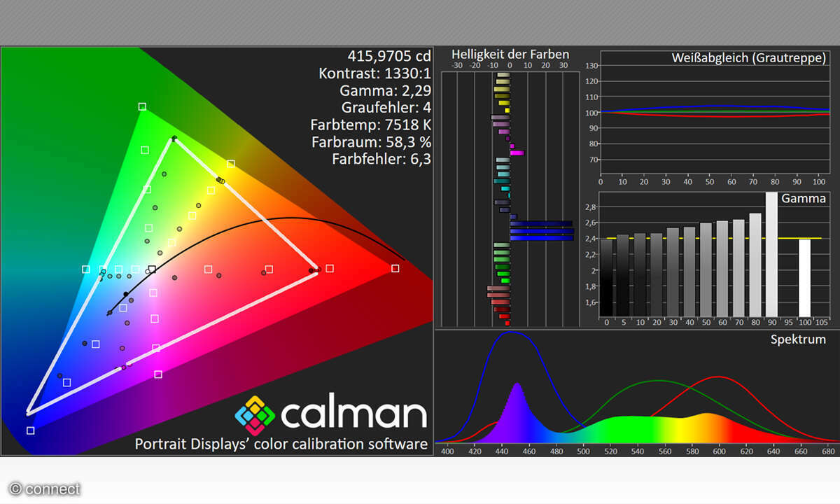Click the Weißabgleich (Grautreppe) chart title
This screenshot has height=504, width=840.
point(748,58)
